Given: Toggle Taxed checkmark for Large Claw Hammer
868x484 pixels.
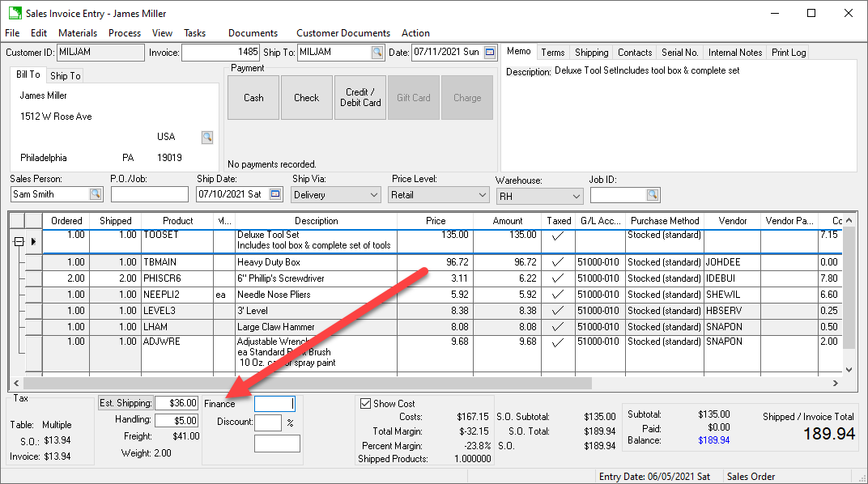Looking at the screenshot, I should point(558,326).
